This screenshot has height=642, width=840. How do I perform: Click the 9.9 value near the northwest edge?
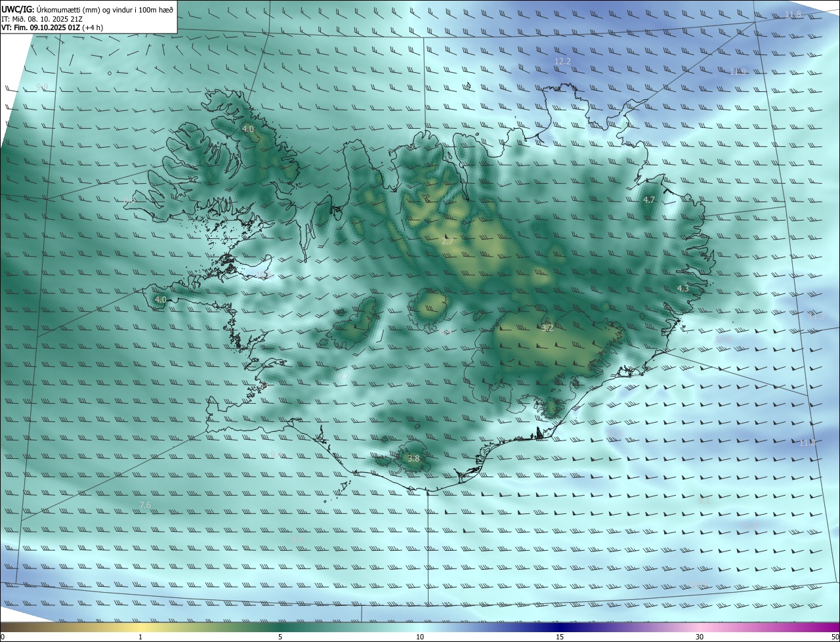click(42, 87)
